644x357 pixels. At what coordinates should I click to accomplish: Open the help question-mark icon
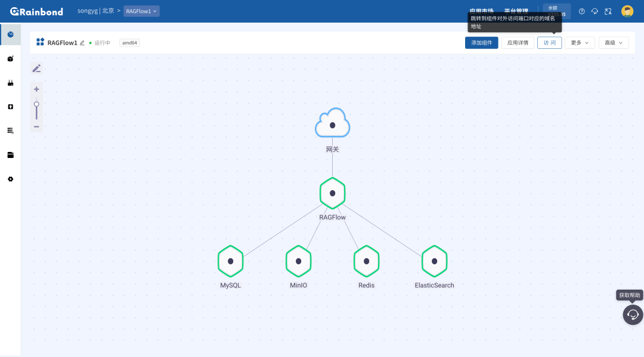click(x=581, y=11)
